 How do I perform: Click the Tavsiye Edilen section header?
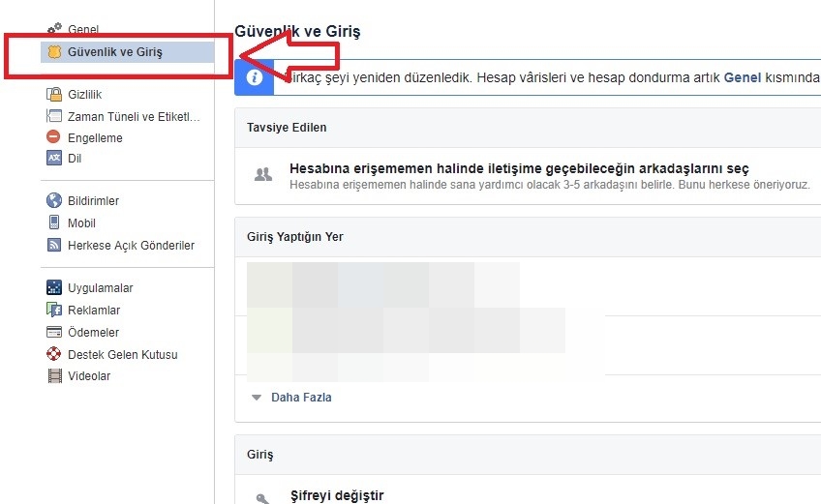tap(287, 127)
